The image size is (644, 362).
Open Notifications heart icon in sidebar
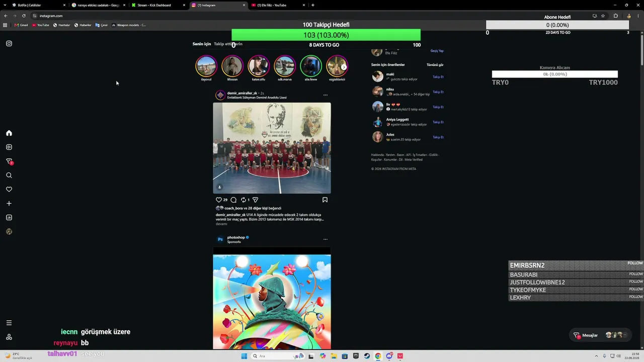[x=9, y=190]
